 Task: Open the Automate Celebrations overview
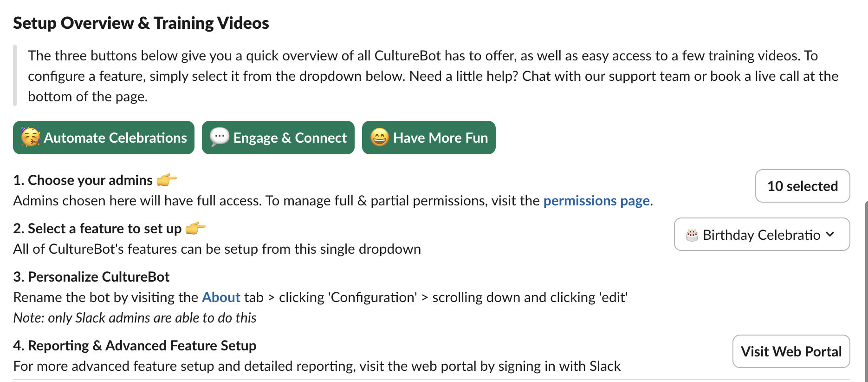tap(104, 138)
